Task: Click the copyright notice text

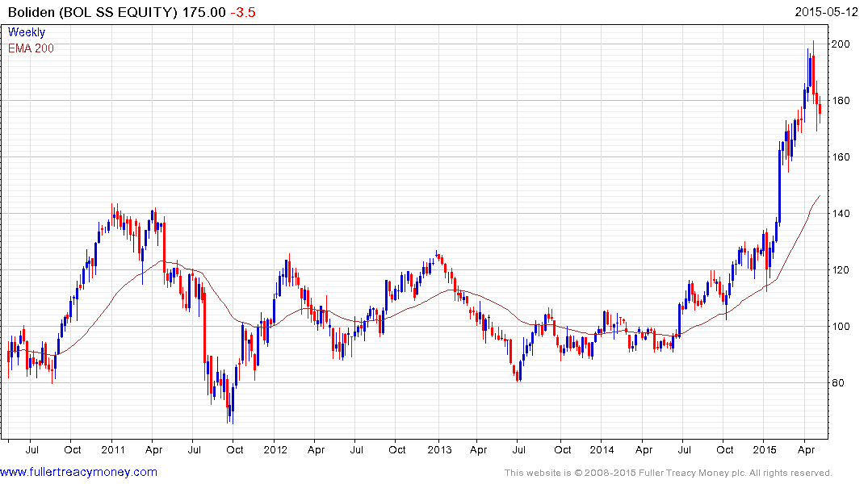Action: coord(669,473)
